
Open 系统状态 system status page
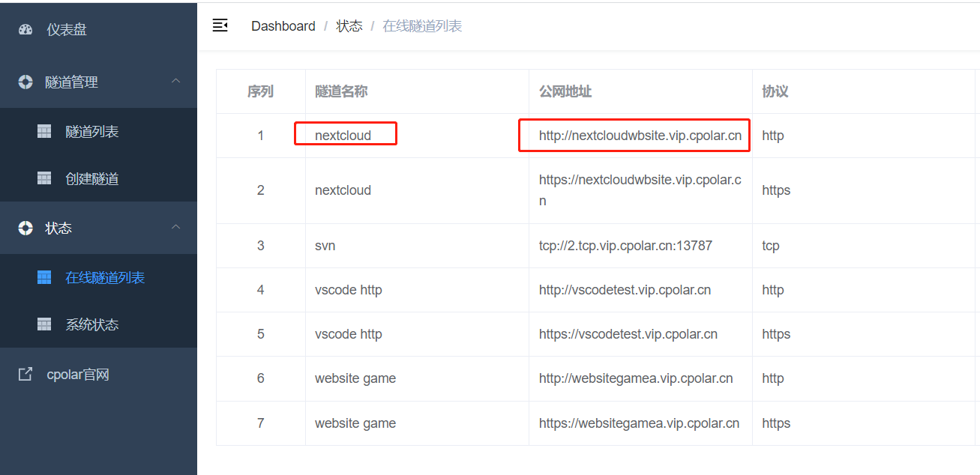[x=43, y=324]
